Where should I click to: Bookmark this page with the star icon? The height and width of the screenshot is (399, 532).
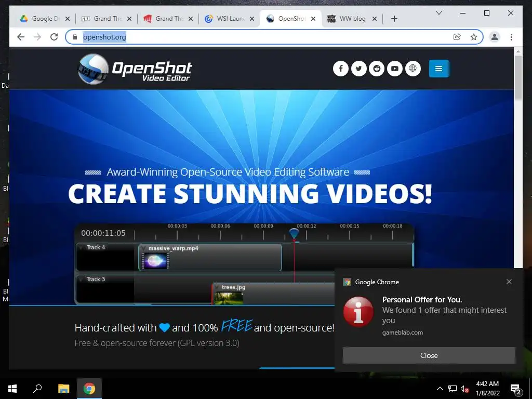click(474, 37)
